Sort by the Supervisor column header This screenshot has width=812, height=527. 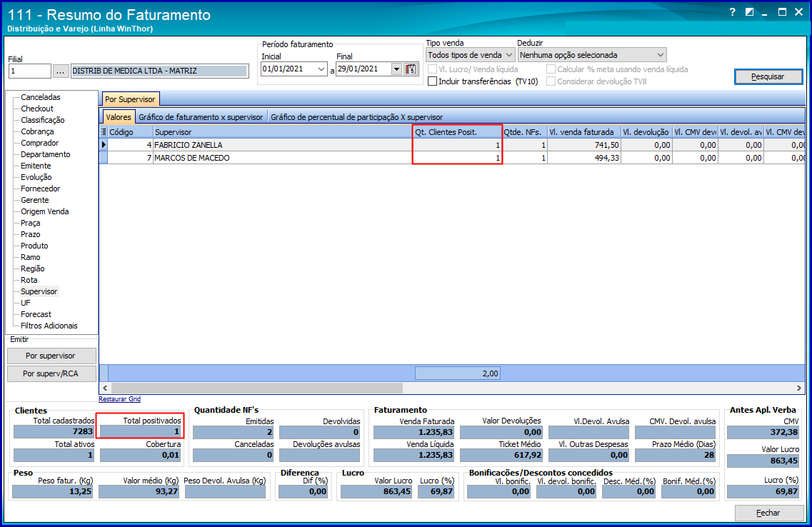point(283,132)
